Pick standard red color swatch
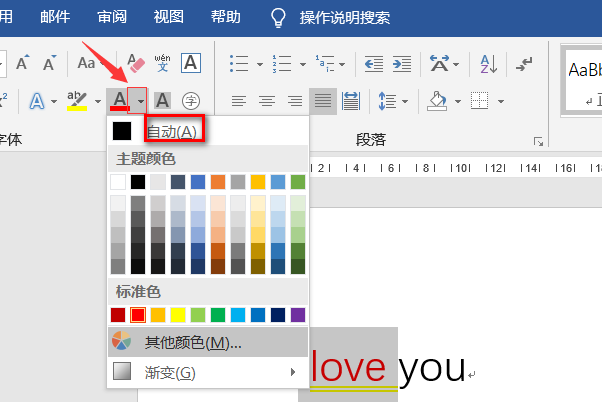Viewport: 602px width, 402px height. tap(138, 315)
